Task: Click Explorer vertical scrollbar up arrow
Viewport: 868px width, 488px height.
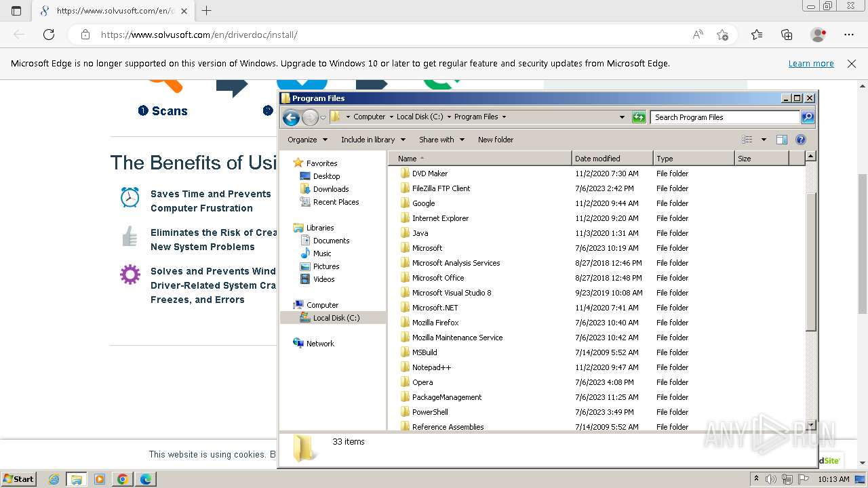Action: point(810,157)
